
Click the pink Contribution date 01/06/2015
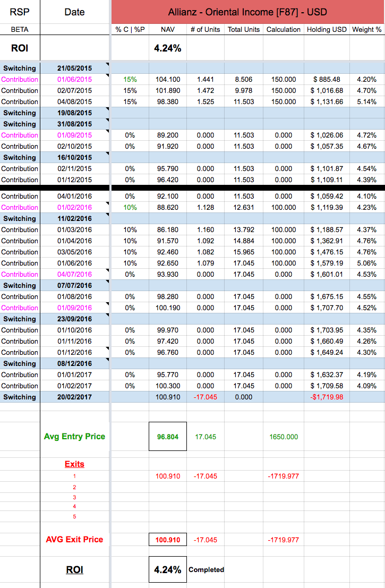[x=74, y=80]
